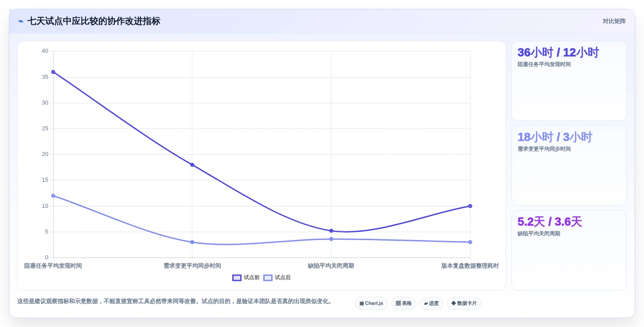
Task: Click the y-axis value 25
Action: [45, 128]
